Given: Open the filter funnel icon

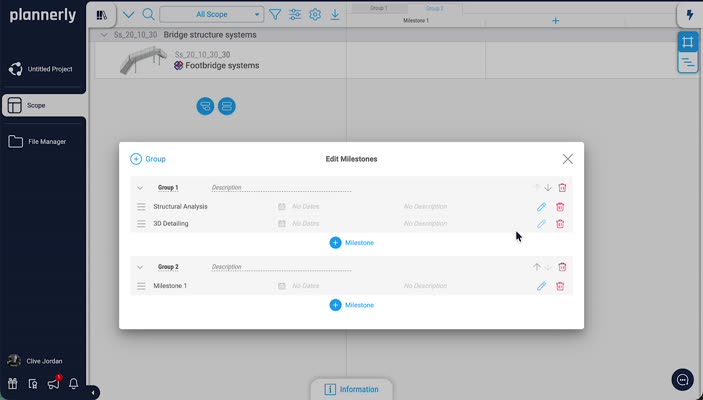Looking at the screenshot, I should [275, 15].
